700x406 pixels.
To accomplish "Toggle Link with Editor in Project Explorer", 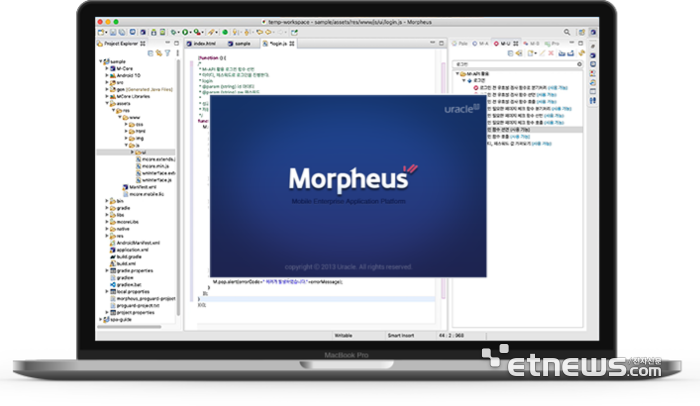I will (159, 53).
